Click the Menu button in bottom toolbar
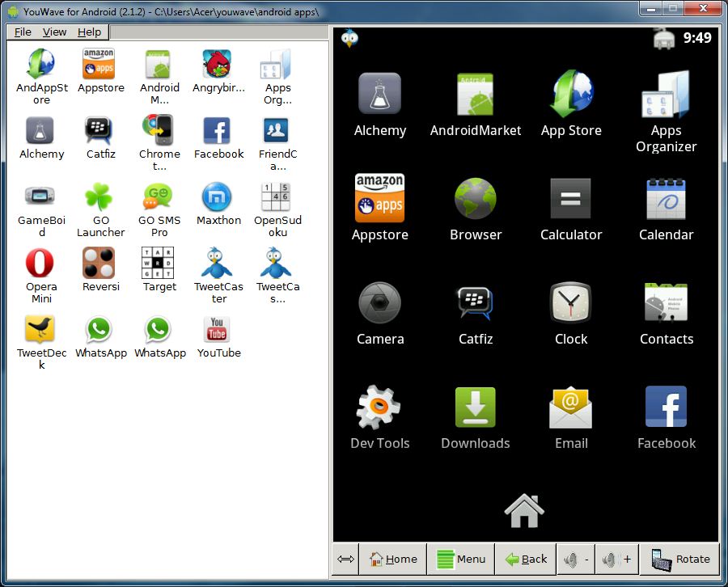This screenshot has width=728, height=587. 461,560
